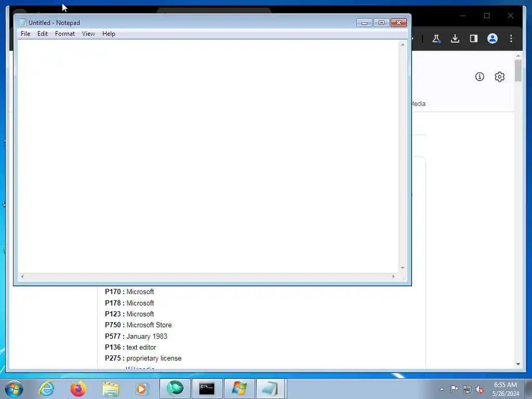The width and height of the screenshot is (532, 399).
Task: Open the Windows Start button
Action: [x=14, y=389]
